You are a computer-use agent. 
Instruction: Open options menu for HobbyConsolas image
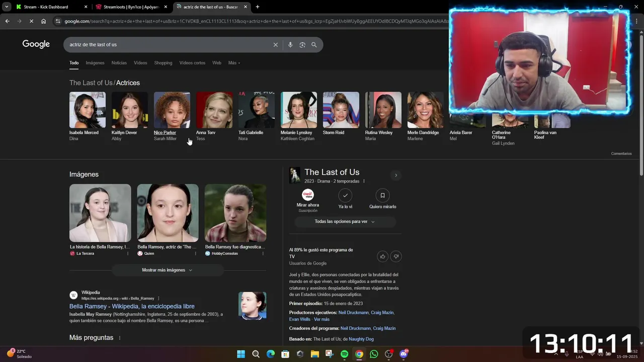tap(263, 253)
